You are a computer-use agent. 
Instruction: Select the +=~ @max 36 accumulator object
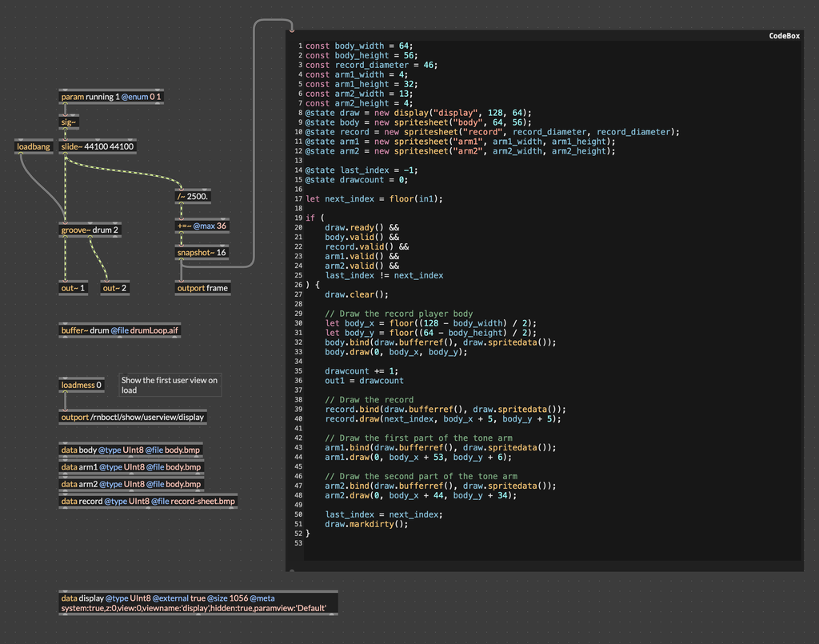point(202,226)
